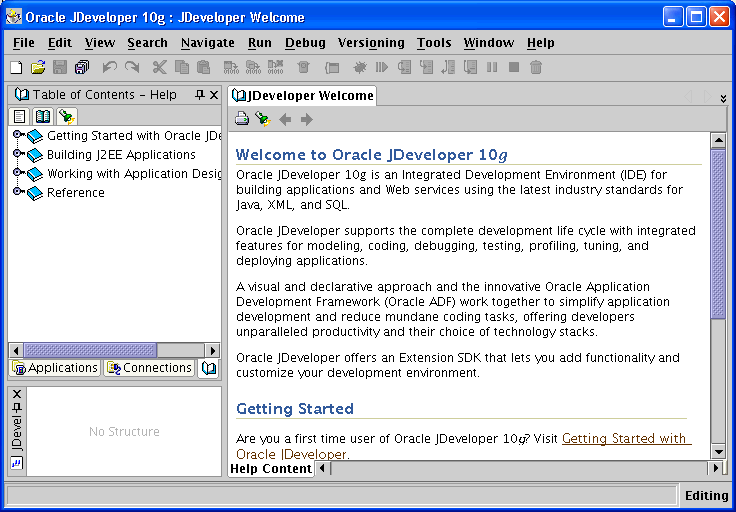Screen dimensions: 736x512
Task: Click flashlight search icon in JDeveloper Welcome toolbar
Action: tap(263, 119)
